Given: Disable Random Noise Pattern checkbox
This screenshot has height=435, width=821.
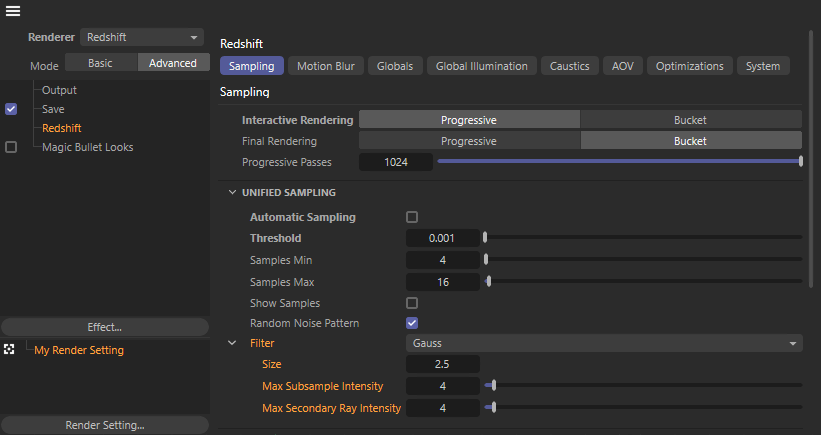Looking at the screenshot, I should tap(411, 323).
